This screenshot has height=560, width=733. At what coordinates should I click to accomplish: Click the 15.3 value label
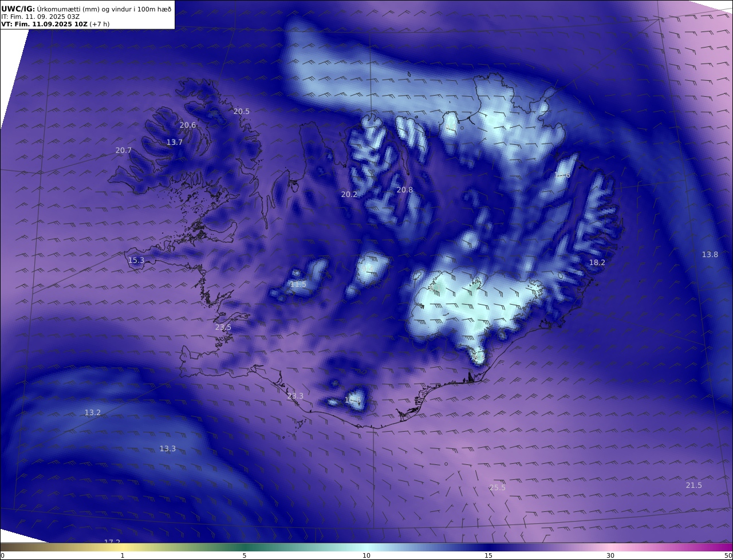[136, 261]
